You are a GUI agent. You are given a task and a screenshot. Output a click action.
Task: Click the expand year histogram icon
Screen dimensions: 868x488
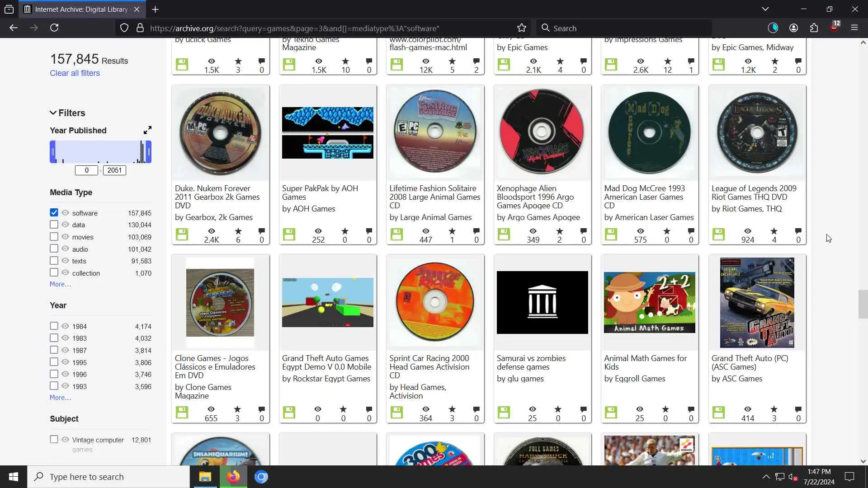tap(147, 130)
